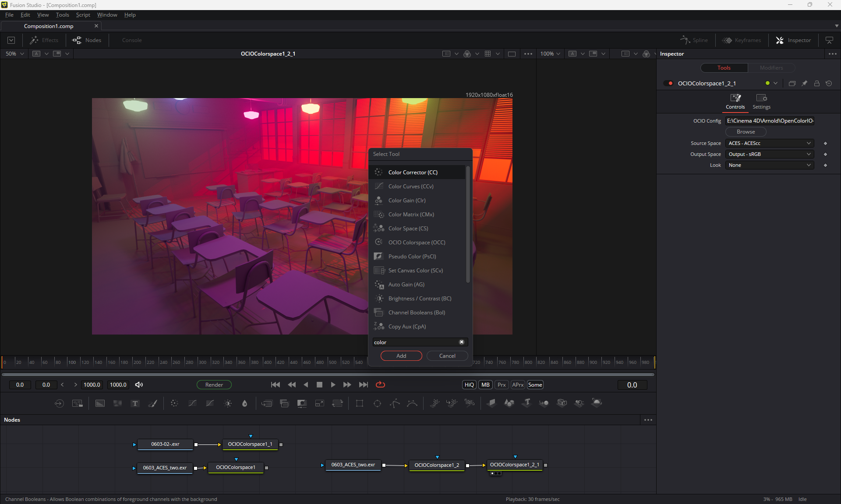841x504 pixels.
Task: Pin the OCIOColorspace1_2_1 inspector controls
Action: pyautogui.click(x=804, y=83)
